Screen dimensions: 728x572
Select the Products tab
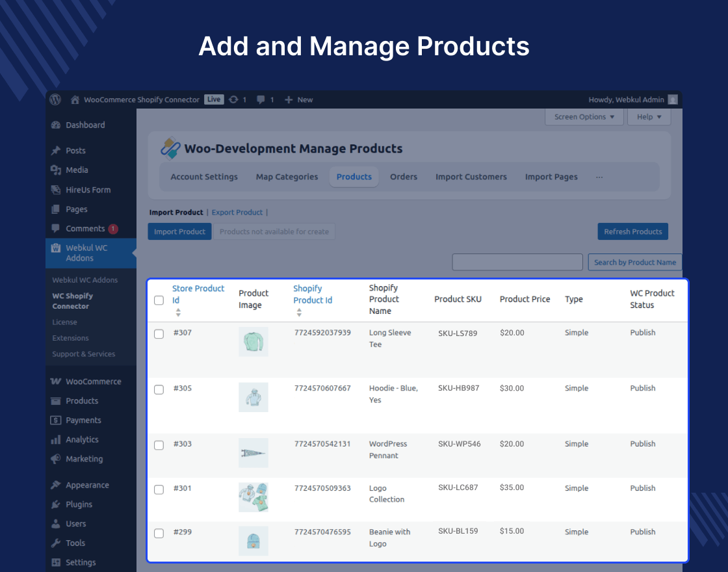pos(354,177)
